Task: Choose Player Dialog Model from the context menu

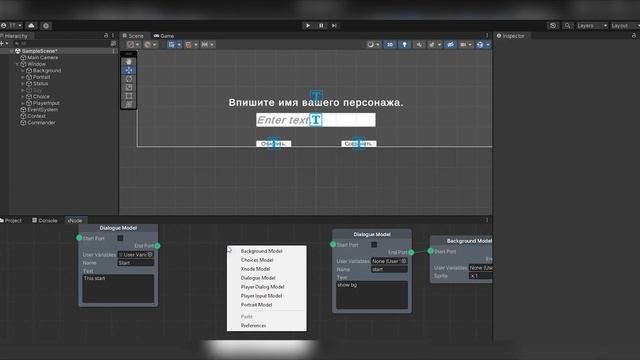Action: tap(267, 287)
